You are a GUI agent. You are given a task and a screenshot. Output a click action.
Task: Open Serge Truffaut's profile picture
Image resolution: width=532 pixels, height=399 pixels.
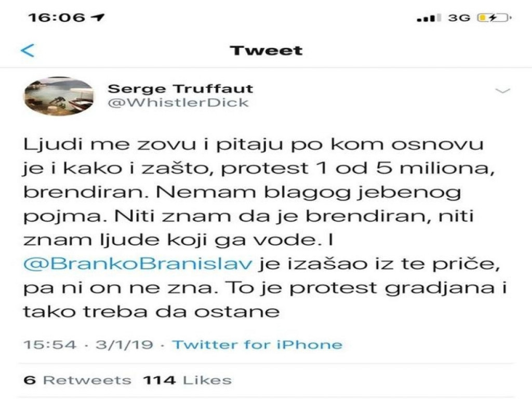click(x=59, y=96)
